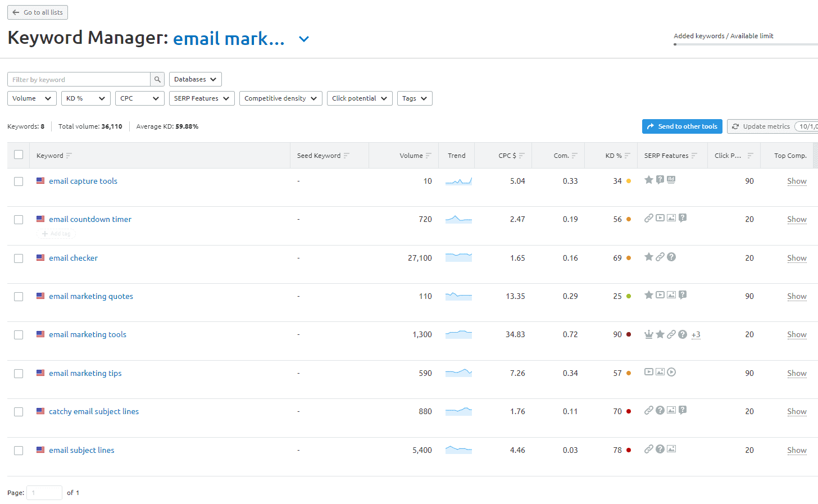Click the speech-bubble question icon for email countdown timer

click(683, 218)
